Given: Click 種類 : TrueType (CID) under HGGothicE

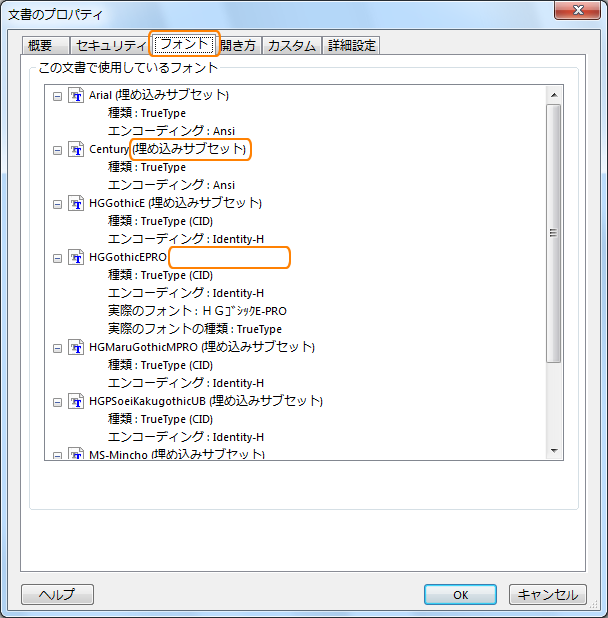Looking at the screenshot, I should coord(160,221).
